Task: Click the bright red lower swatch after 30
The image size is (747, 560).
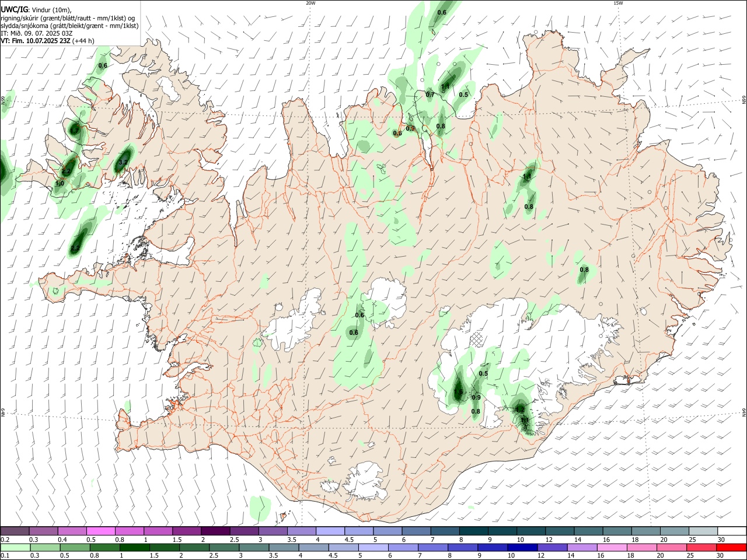Action: [731, 547]
